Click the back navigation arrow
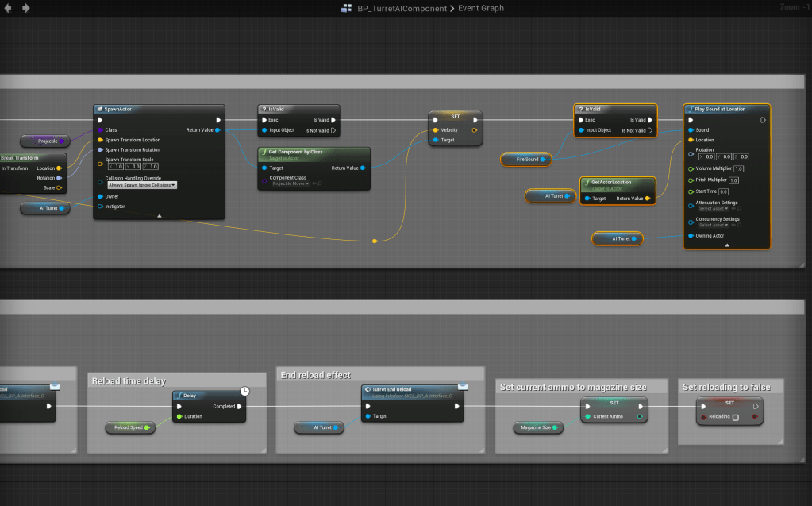The image size is (812, 506). click(x=9, y=8)
